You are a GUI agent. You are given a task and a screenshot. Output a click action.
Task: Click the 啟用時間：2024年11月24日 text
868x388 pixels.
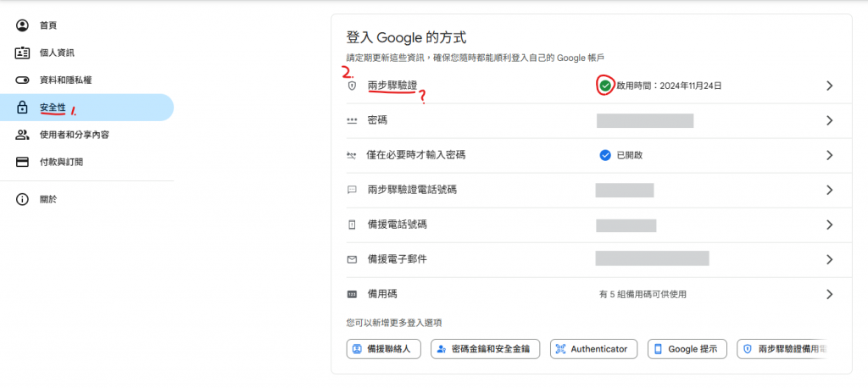(x=669, y=86)
